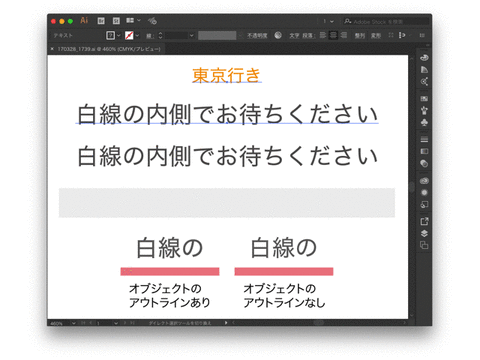This screenshot has height=360, width=480.
Task: Open the artboard number dropdown
Action: click(116, 323)
